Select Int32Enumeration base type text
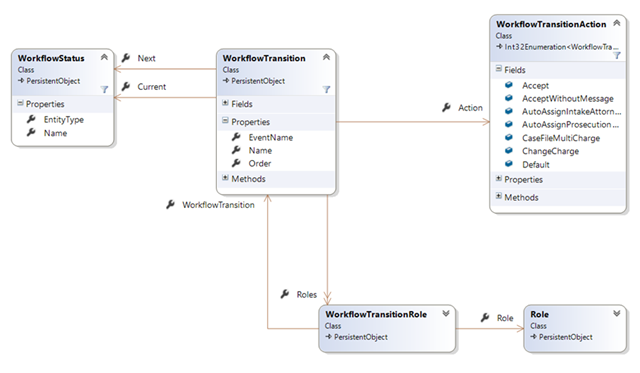The image size is (640, 373). point(561,47)
